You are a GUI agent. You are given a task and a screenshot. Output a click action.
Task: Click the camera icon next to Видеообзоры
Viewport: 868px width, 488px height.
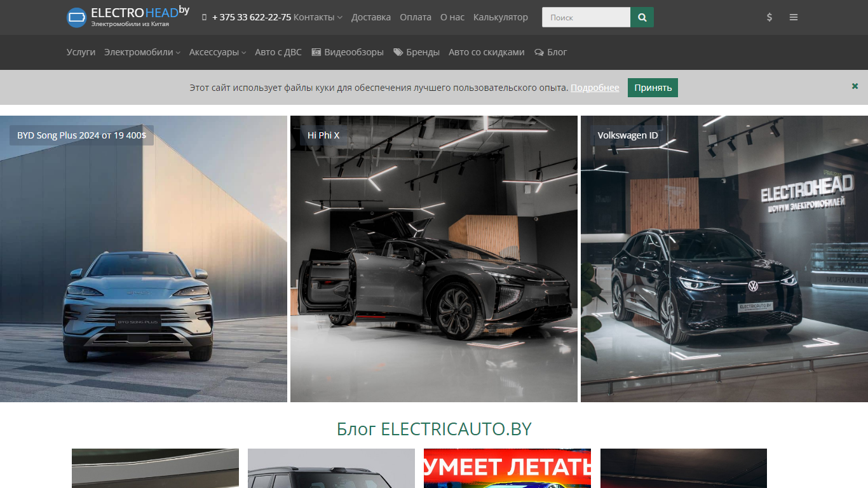(316, 52)
